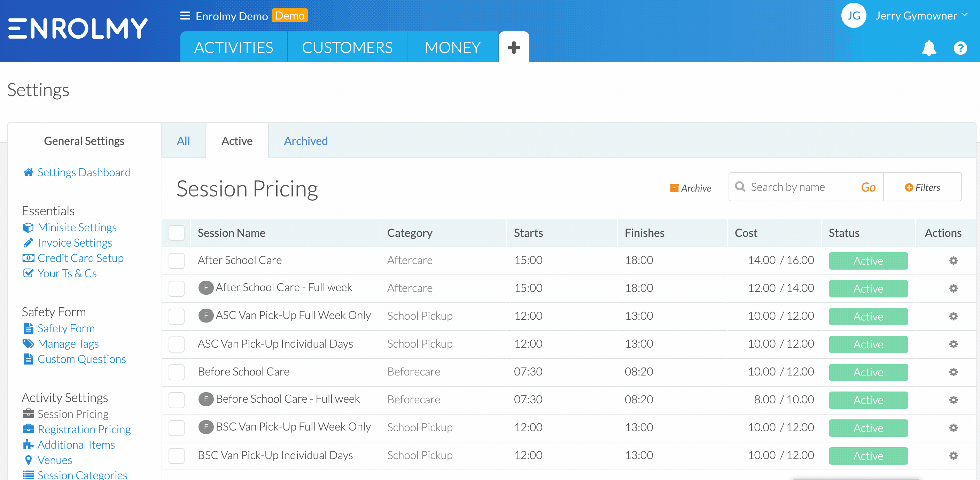Click Active status badge for After School Care
980x480 pixels.
868,260
